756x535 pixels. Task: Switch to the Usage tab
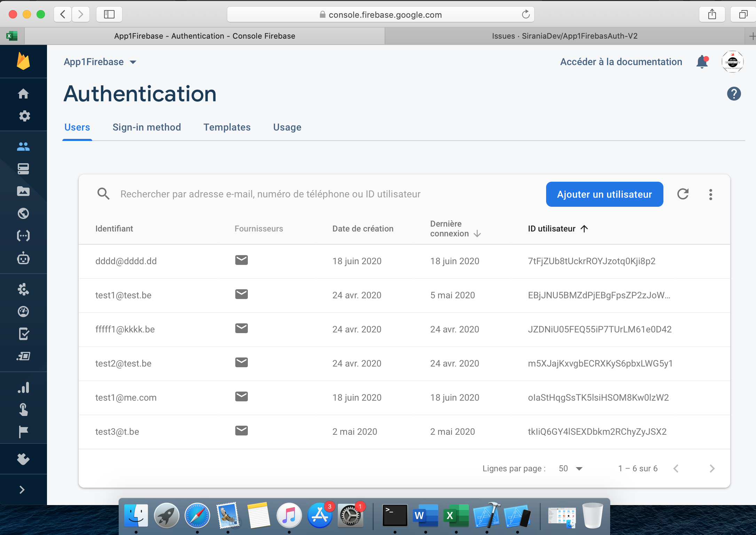(287, 127)
